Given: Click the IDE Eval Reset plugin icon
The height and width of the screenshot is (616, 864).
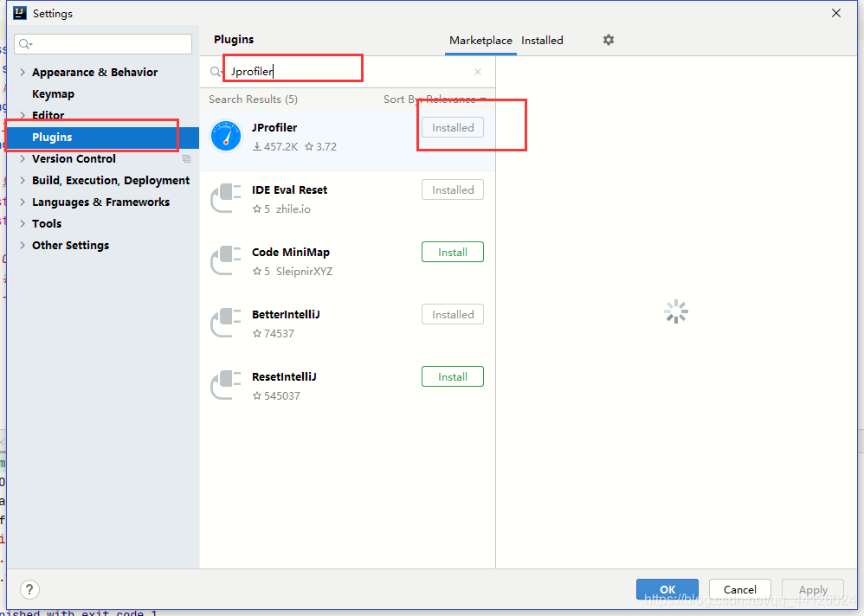Looking at the screenshot, I should coord(226,197).
